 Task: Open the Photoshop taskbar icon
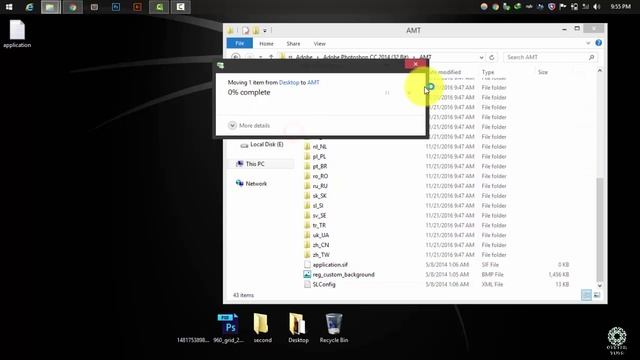[x=116, y=7]
